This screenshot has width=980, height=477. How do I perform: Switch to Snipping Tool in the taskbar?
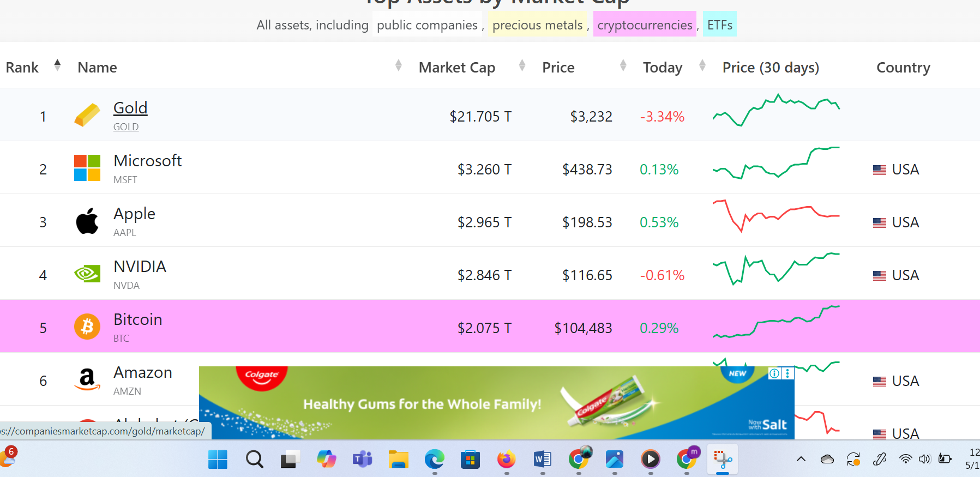(x=723, y=460)
